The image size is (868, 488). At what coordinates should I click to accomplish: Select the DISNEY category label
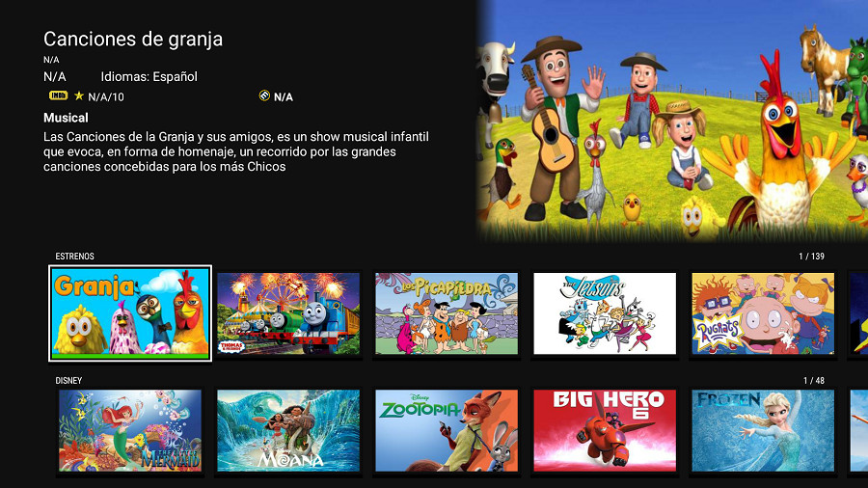pyautogui.click(x=68, y=381)
